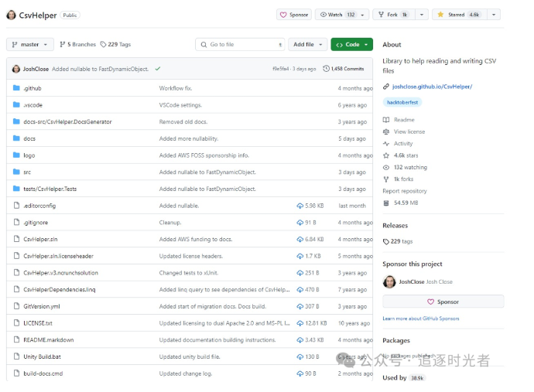Open the logo folder icon
This screenshot has width=534, height=392.
[16, 155]
